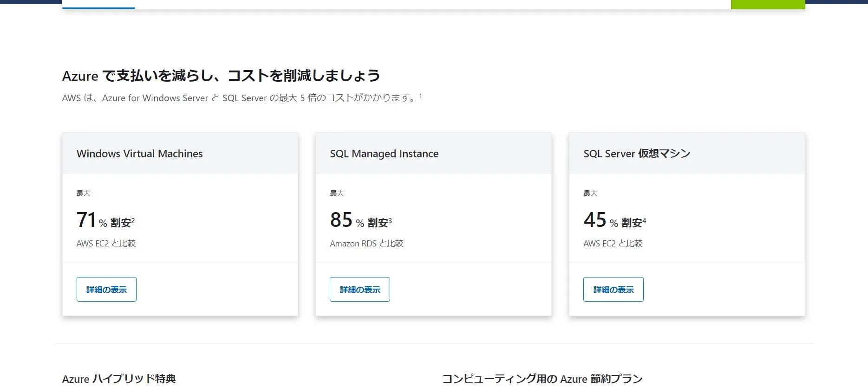Click AWS EC2 と比較 in SQL Server 仮想マシン card
868x387 pixels.
613,243
